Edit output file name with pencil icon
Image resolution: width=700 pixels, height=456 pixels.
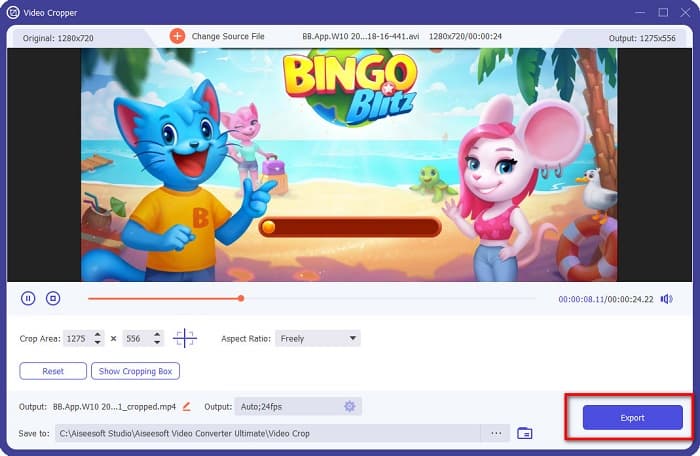pyautogui.click(x=187, y=406)
